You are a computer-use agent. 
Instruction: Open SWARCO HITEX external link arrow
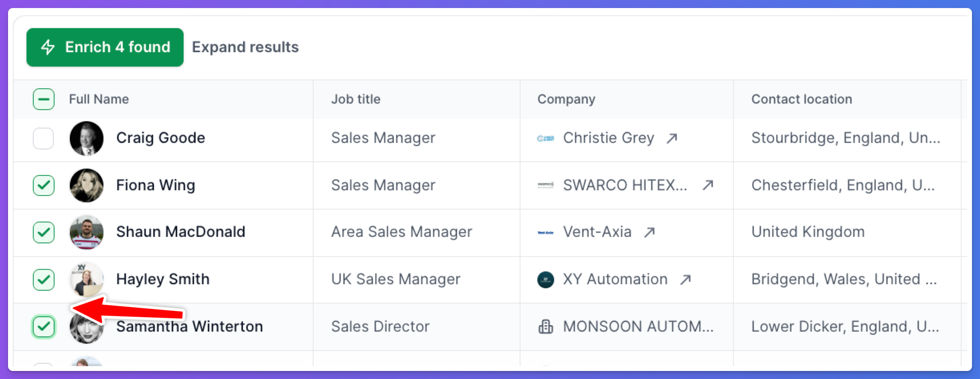(x=708, y=185)
